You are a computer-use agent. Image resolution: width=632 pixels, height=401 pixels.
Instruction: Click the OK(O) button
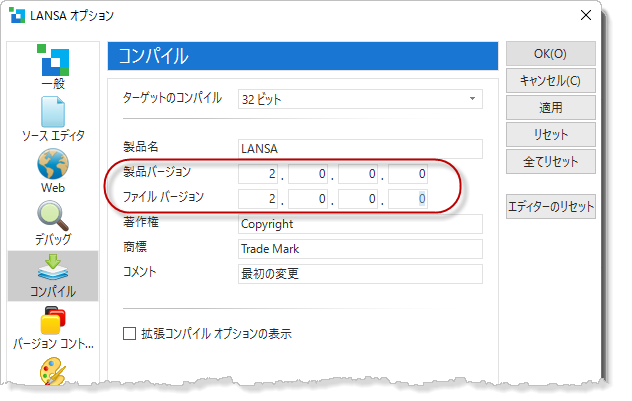[x=551, y=54]
